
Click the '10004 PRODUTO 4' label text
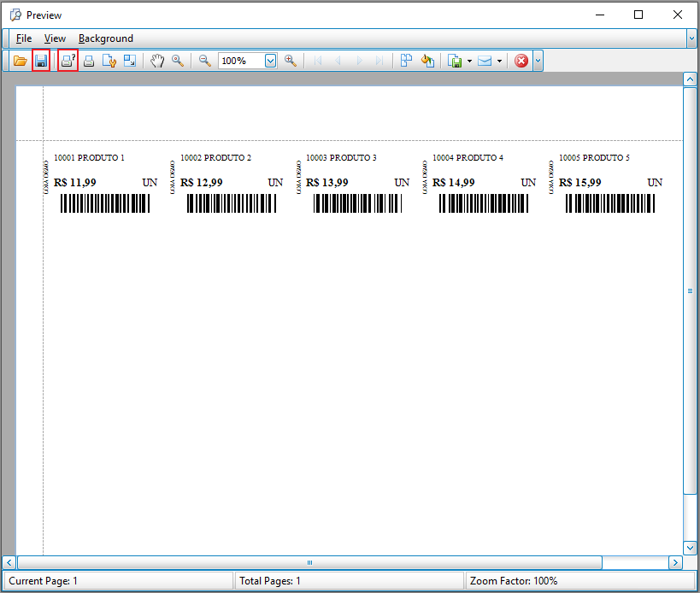coord(468,157)
